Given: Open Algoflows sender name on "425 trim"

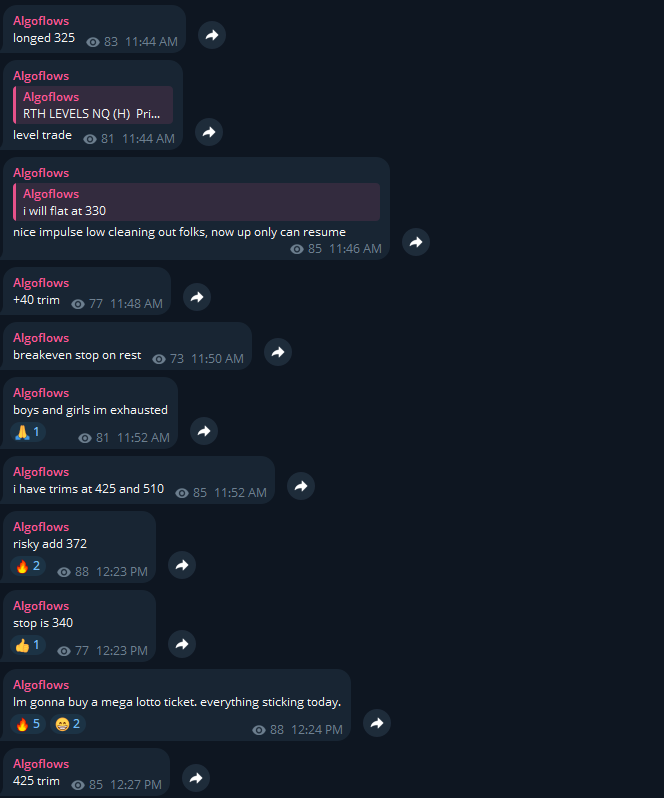Looking at the screenshot, I should pos(41,764).
